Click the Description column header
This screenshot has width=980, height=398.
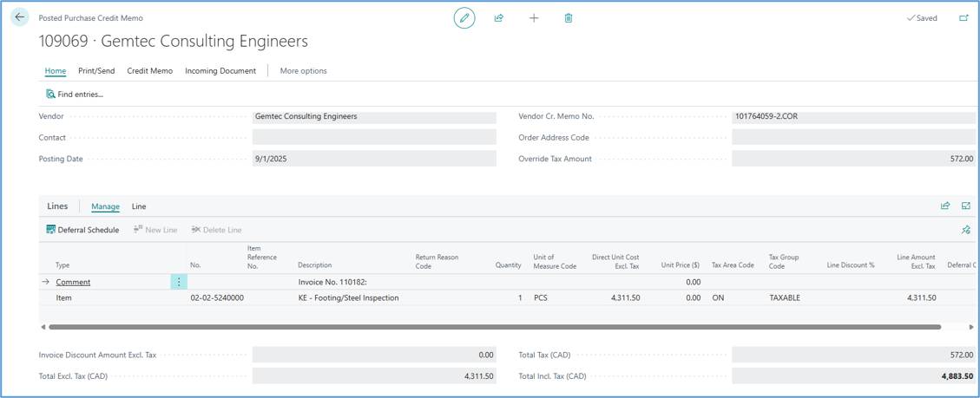click(314, 265)
